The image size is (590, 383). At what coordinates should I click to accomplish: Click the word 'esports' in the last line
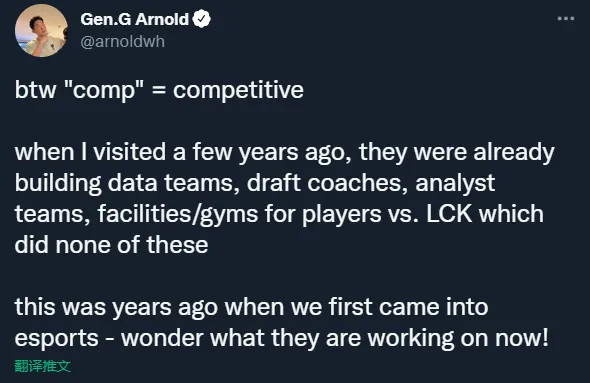pyautogui.click(x=56, y=339)
